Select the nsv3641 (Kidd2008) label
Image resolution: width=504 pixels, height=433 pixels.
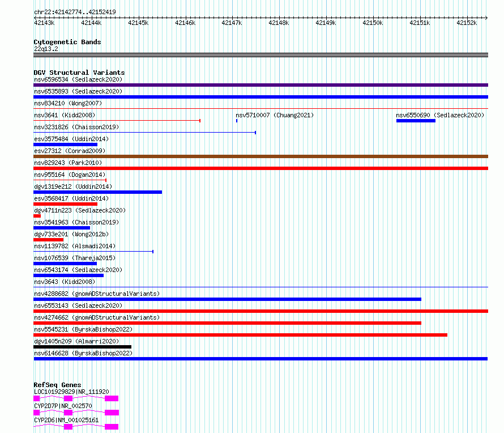pyautogui.click(x=65, y=115)
